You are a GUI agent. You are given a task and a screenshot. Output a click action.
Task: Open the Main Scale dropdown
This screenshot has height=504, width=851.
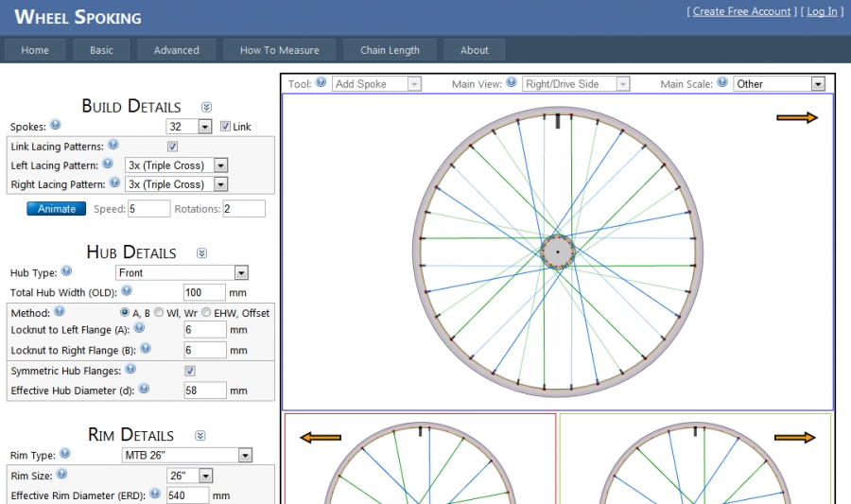coord(779,84)
